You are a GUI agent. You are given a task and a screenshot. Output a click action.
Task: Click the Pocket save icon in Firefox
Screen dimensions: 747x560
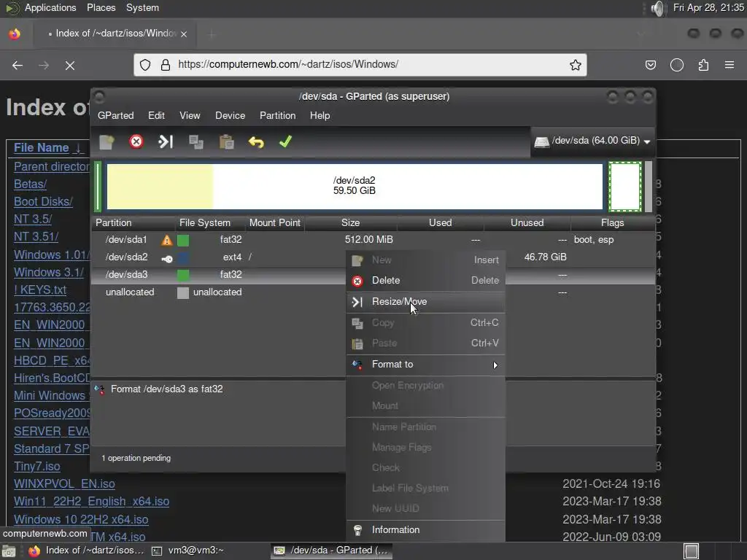[650, 65]
